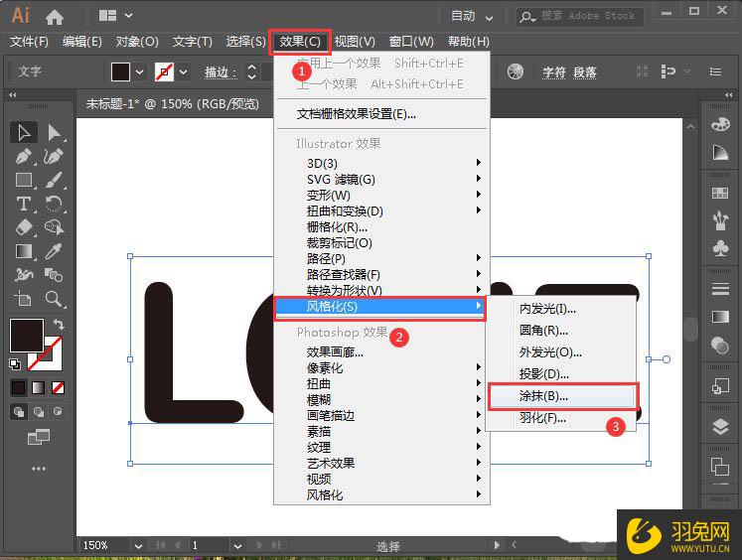The height and width of the screenshot is (560, 742).
Task: Open fill color dropdown in control bar
Action: click(x=139, y=72)
